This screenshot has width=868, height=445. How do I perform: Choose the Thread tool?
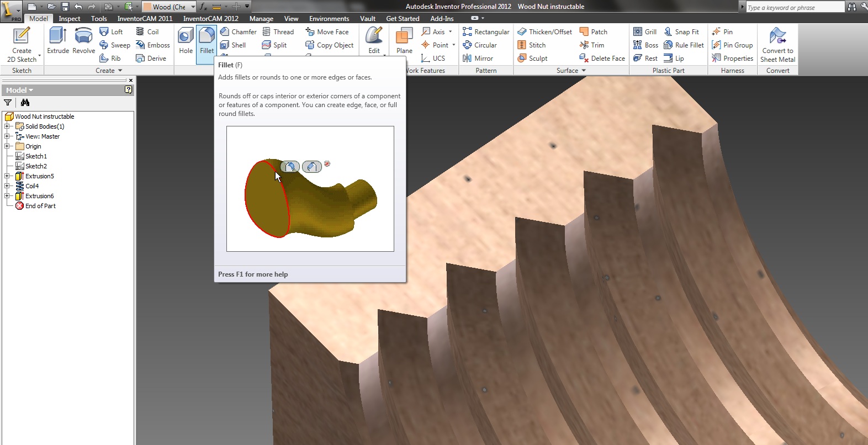[278, 32]
